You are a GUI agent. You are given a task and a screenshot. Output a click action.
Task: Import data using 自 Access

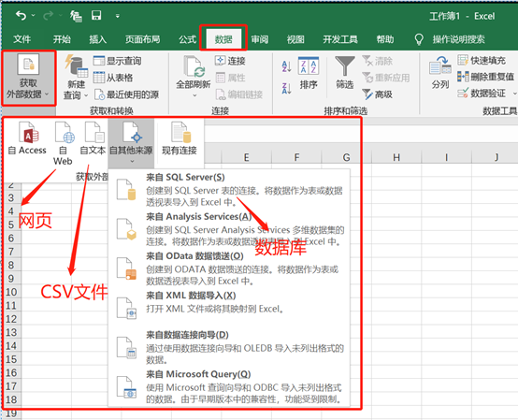pyautogui.click(x=27, y=138)
